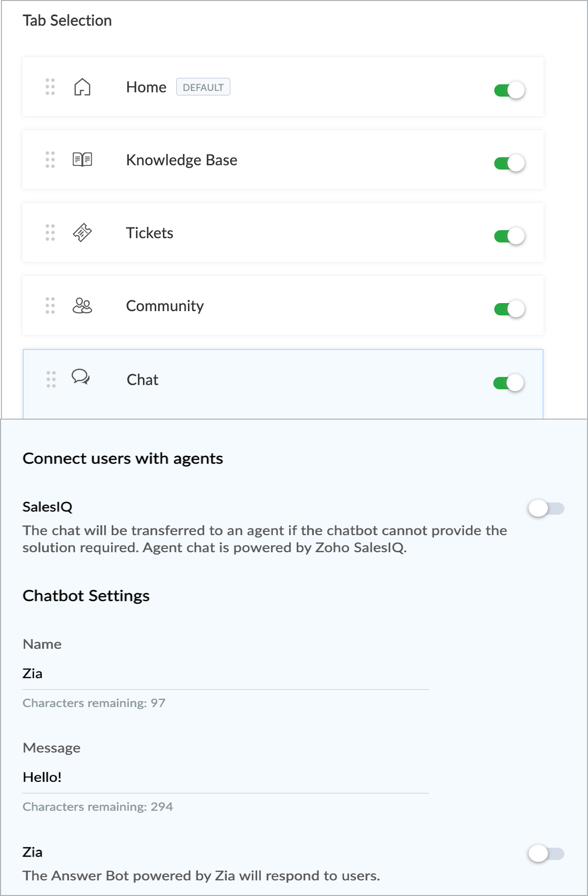
Task: Click the Community people icon
Action: (82, 306)
